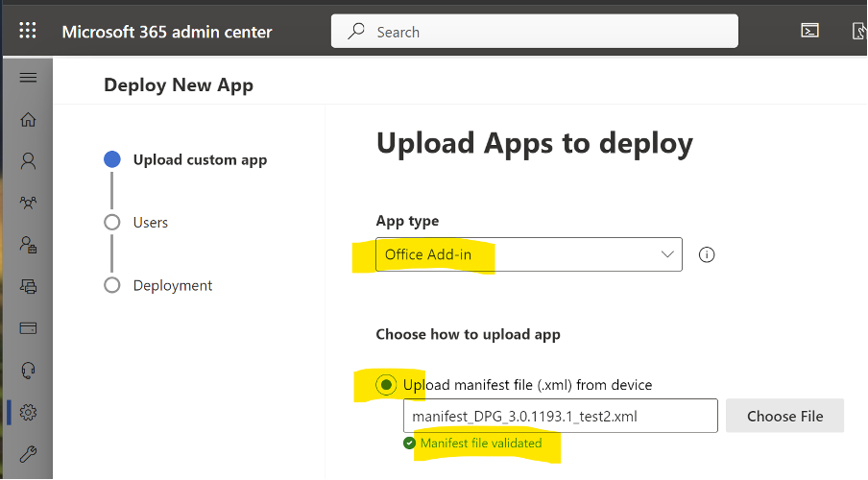The image size is (868, 480).
Task: Open Billing card icon in sidebar
Action: (28, 328)
